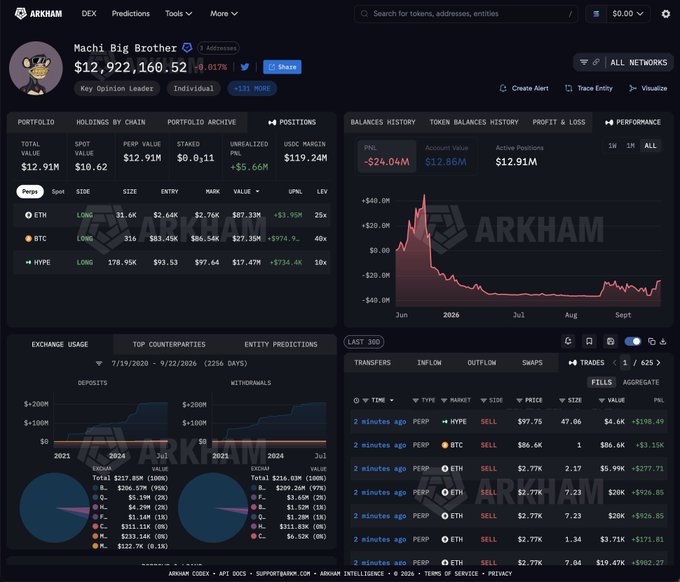Switch to PORTFOLIO ARCHIVE tab
Viewport: 680px width, 582px height.
(202, 122)
